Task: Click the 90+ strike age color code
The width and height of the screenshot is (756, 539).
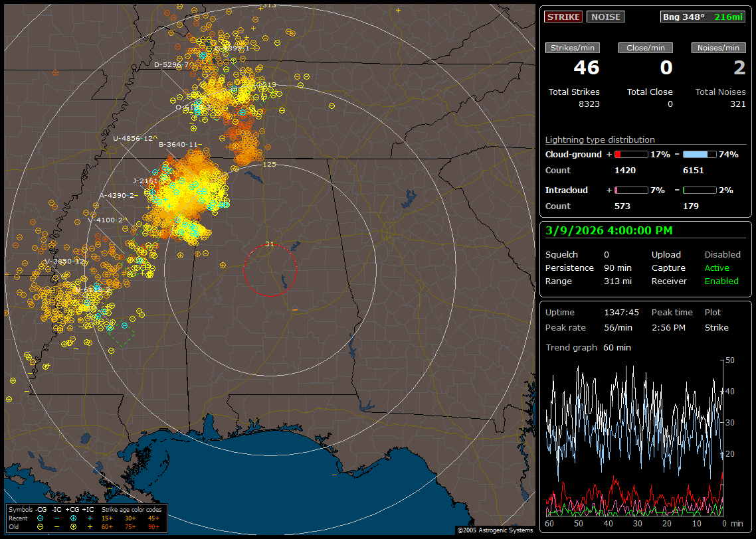Action: tap(153, 526)
